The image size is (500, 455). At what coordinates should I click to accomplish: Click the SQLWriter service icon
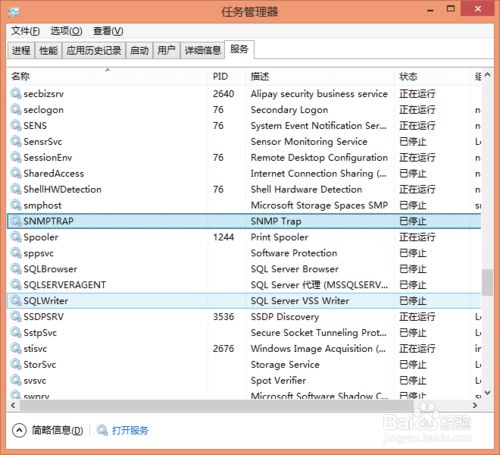(x=15, y=301)
